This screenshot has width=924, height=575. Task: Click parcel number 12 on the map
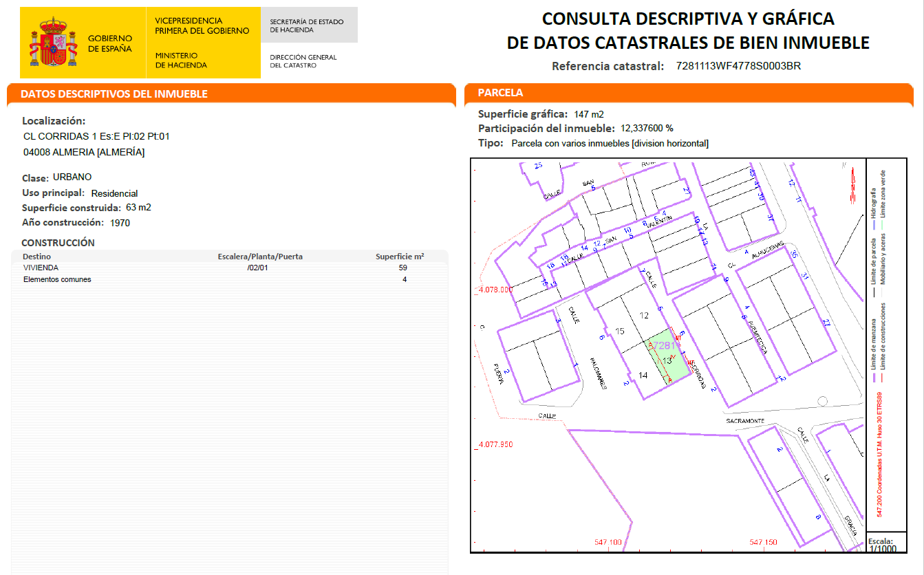coord(644,316)
